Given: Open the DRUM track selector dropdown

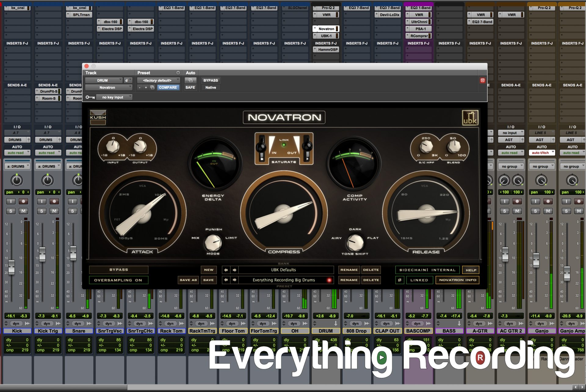Looking at the screenshot, I should coord(104,80).
